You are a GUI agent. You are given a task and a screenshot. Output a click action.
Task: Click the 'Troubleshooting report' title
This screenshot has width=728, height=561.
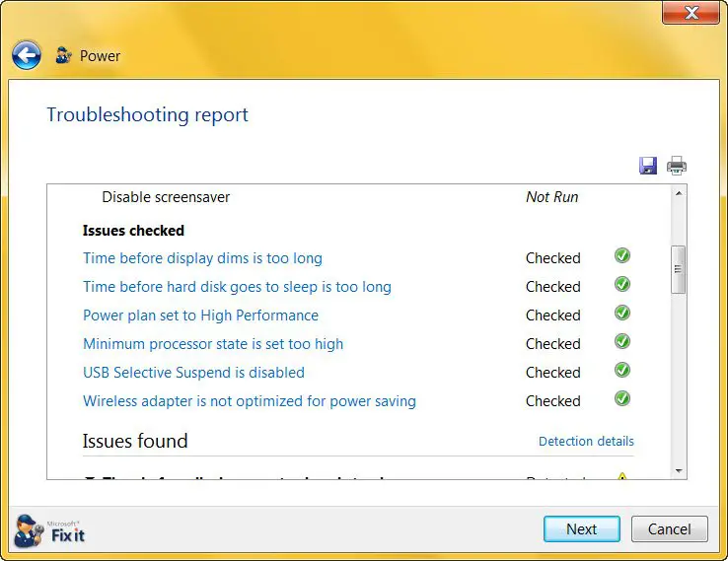click(148, 115)
